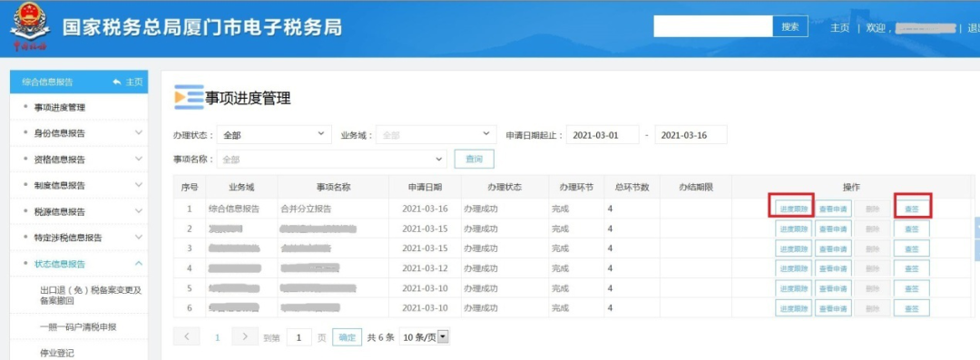Open the 10 条/页 page size dropdown
The image size is (980, 360).
(425, 337)
